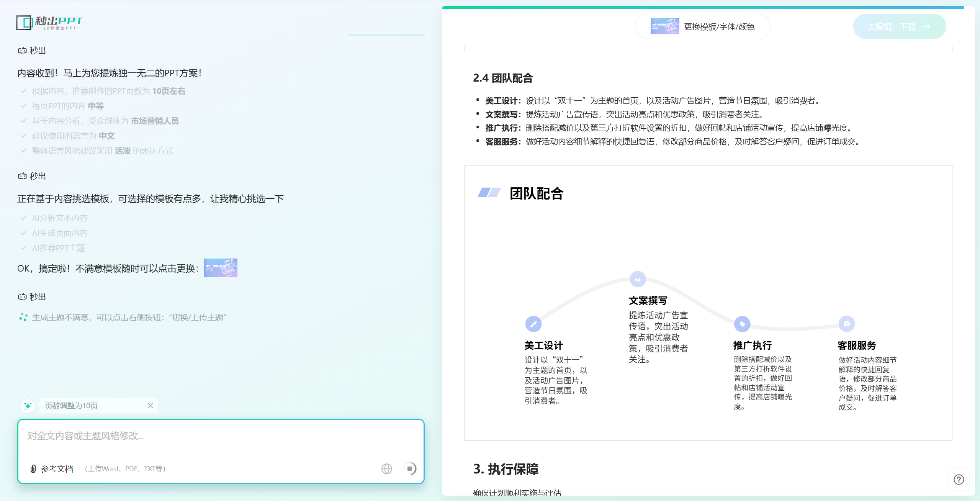
Task: Click the template thumbnail in the chat
Action: pos(221,268)
